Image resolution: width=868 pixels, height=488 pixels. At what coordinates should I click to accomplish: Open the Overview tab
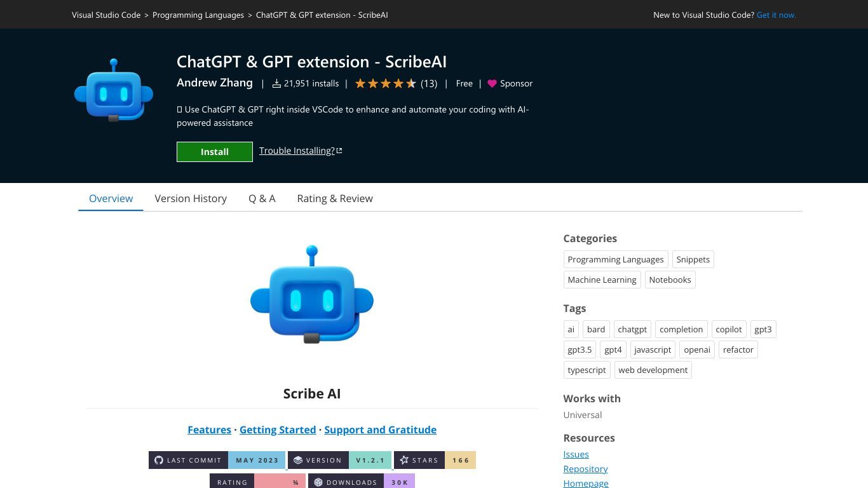click(111, 198)
